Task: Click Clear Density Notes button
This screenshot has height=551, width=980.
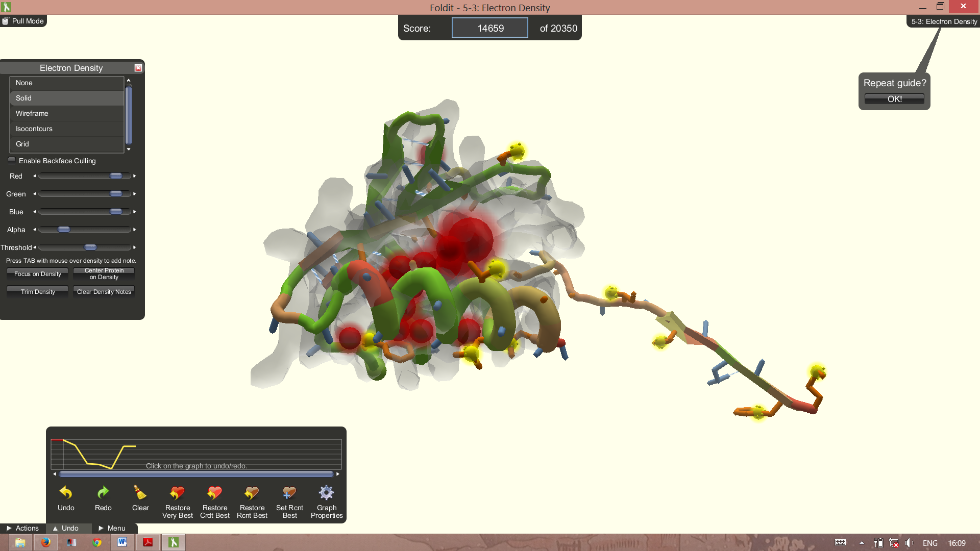Action: point(104,292)
